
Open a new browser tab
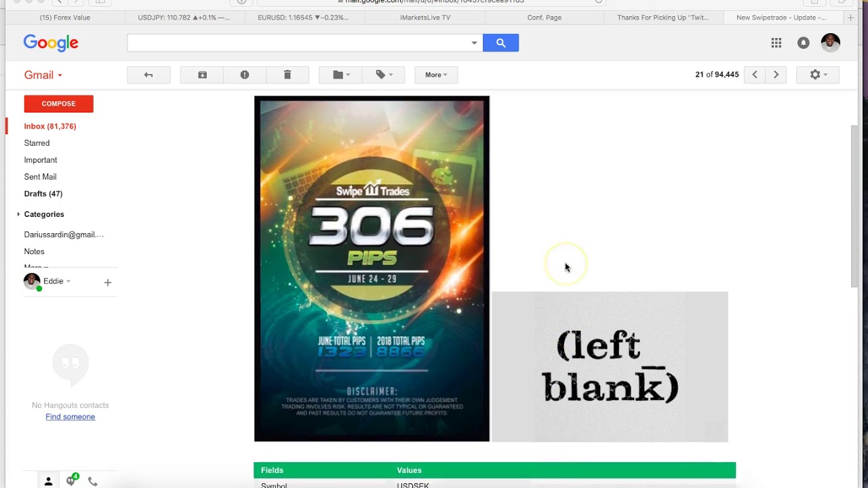pyautogui.click(x=850, y=17)
